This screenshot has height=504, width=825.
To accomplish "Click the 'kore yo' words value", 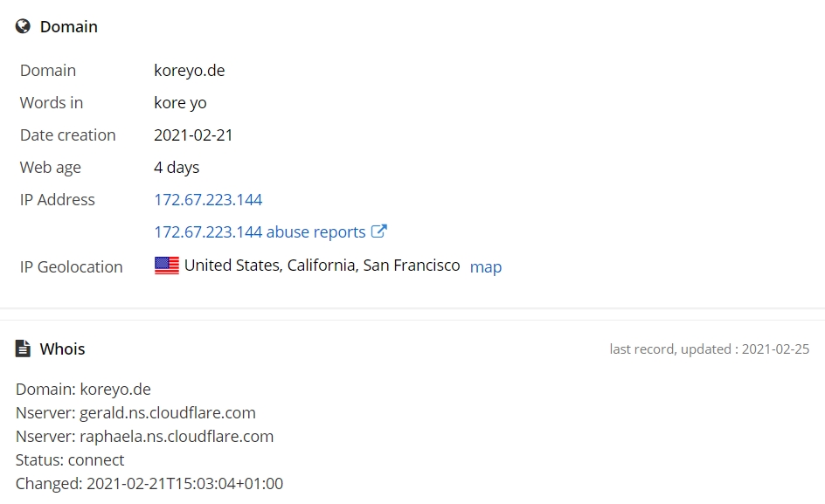I will tap(180, 102).
